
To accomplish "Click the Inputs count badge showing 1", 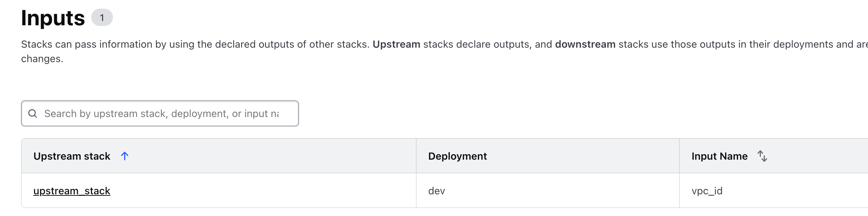I will 102,17.
